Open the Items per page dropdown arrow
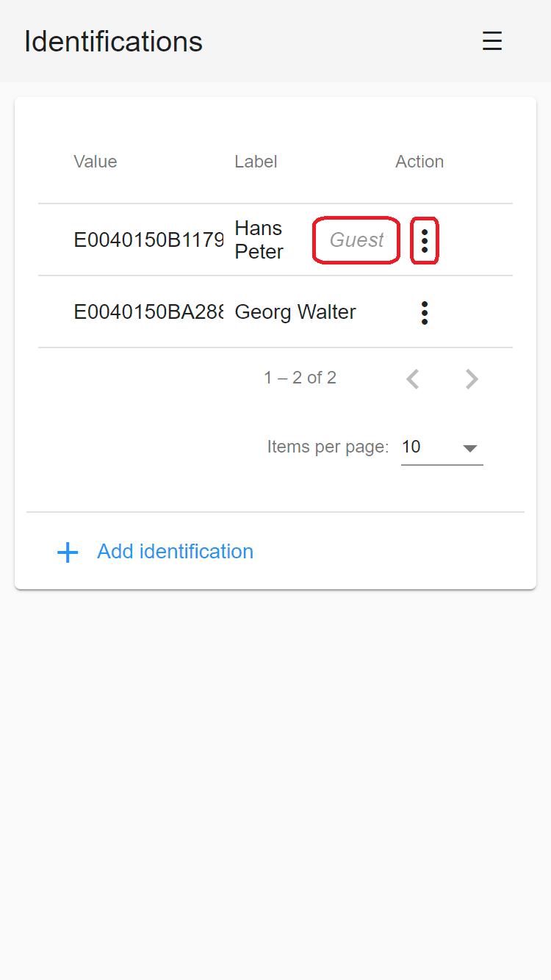The image size is (551, 980). click(470, 448)
